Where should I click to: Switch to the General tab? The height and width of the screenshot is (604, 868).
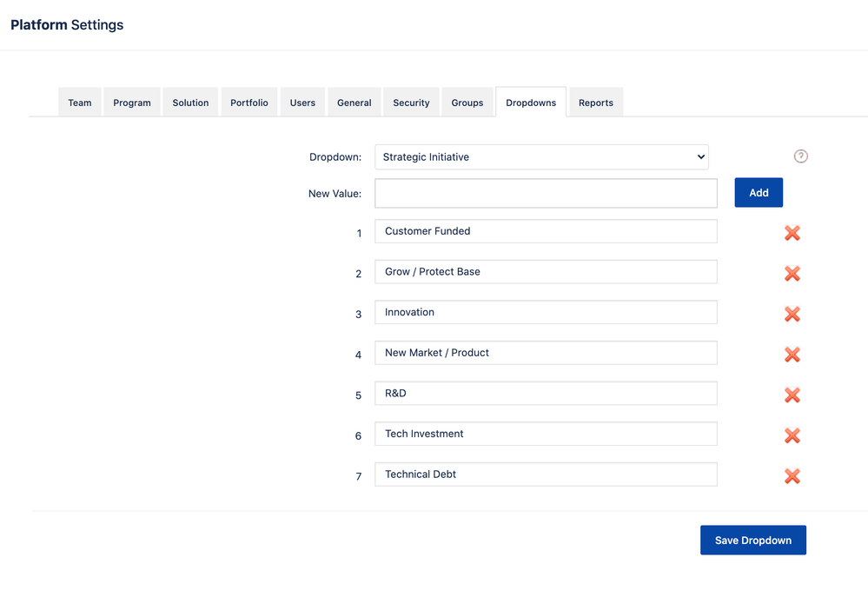[354, 103]
